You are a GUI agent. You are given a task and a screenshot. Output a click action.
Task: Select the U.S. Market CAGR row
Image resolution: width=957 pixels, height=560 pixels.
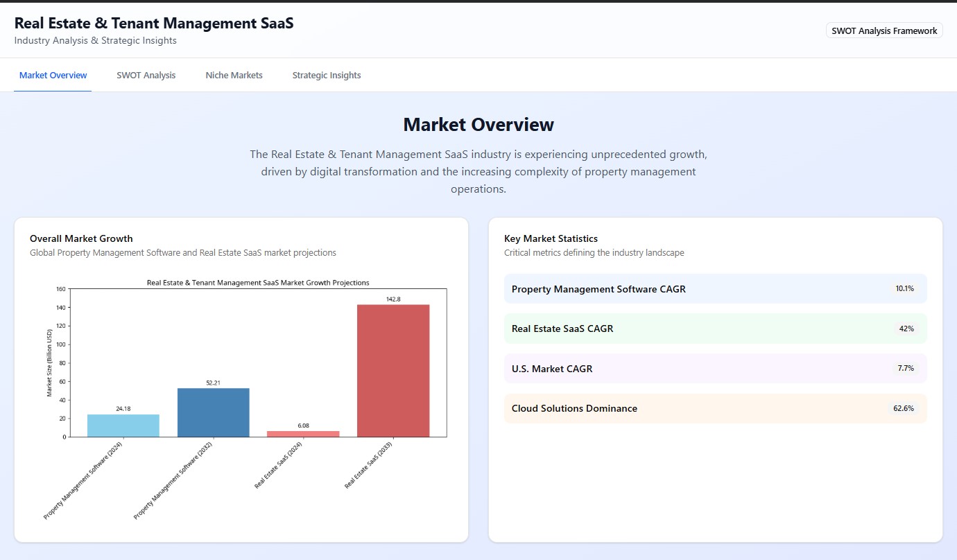(x=715, y=369)
